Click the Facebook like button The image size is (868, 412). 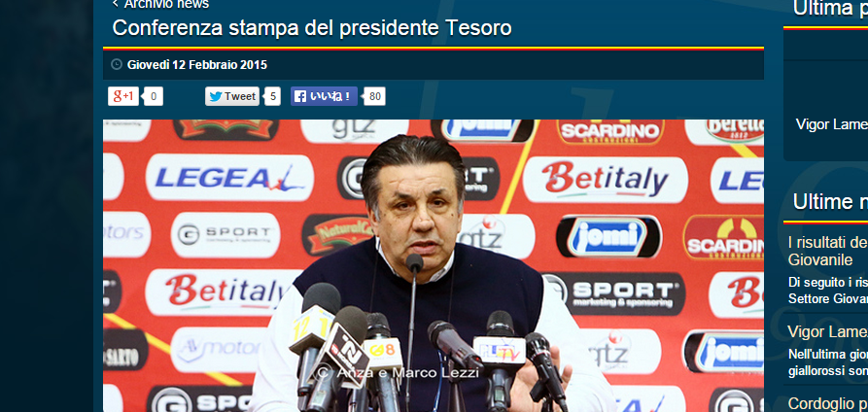[x=324, y=96]
